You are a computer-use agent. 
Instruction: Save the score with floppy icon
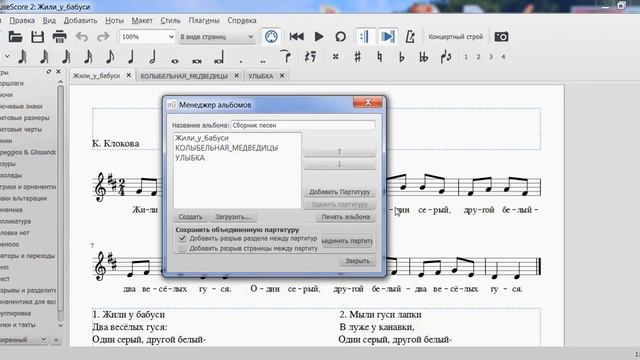(38, 37)
